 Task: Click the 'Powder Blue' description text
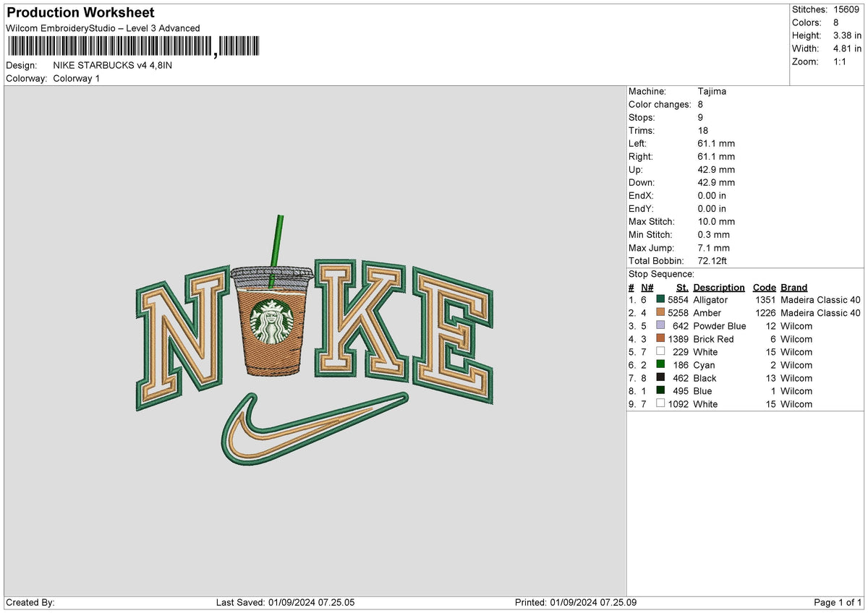tap(719, 325)
